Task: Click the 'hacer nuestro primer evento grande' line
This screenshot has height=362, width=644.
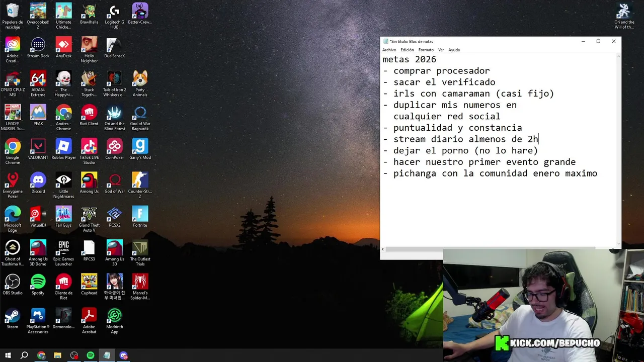Action: [x=479, y=162]
